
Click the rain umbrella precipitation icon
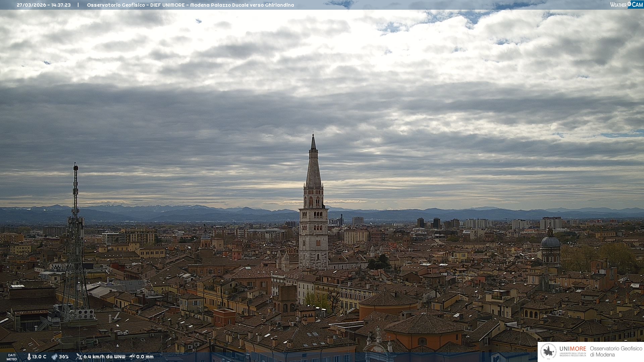click(132, 357)
